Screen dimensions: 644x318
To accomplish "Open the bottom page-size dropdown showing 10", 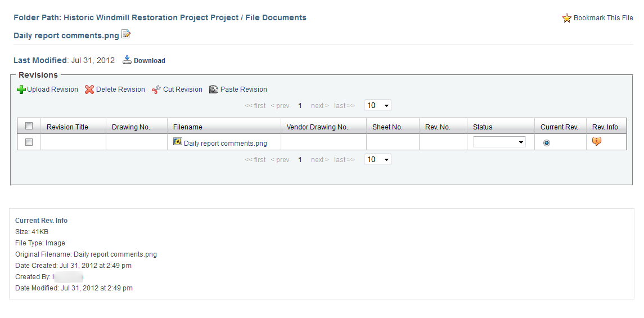I will tap(378, 159).
